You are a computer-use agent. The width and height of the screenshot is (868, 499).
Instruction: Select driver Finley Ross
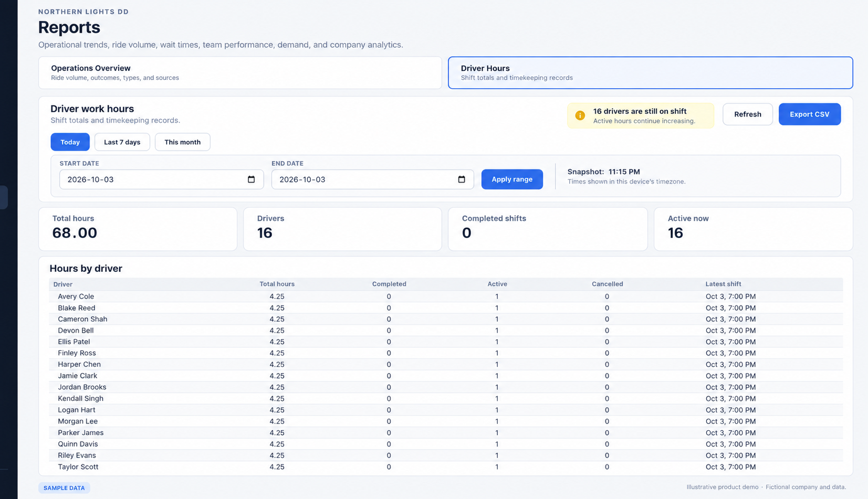pyautogui.click(x=446, y=353)
